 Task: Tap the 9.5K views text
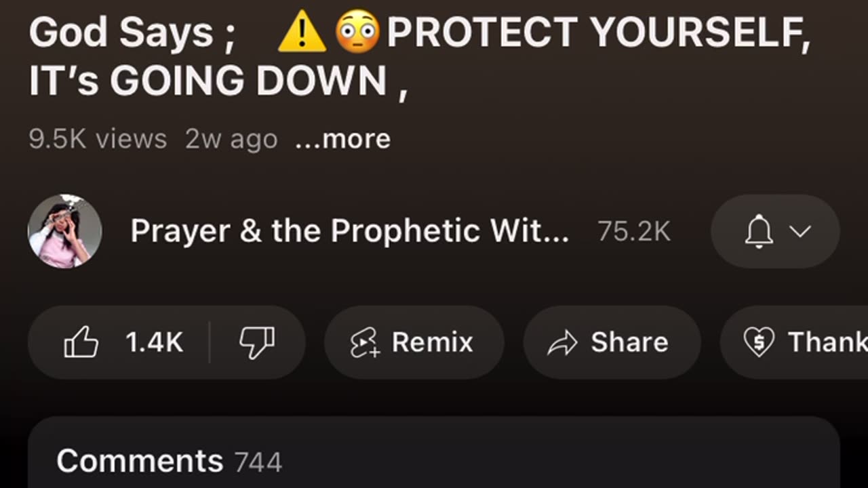coord(98,139)
